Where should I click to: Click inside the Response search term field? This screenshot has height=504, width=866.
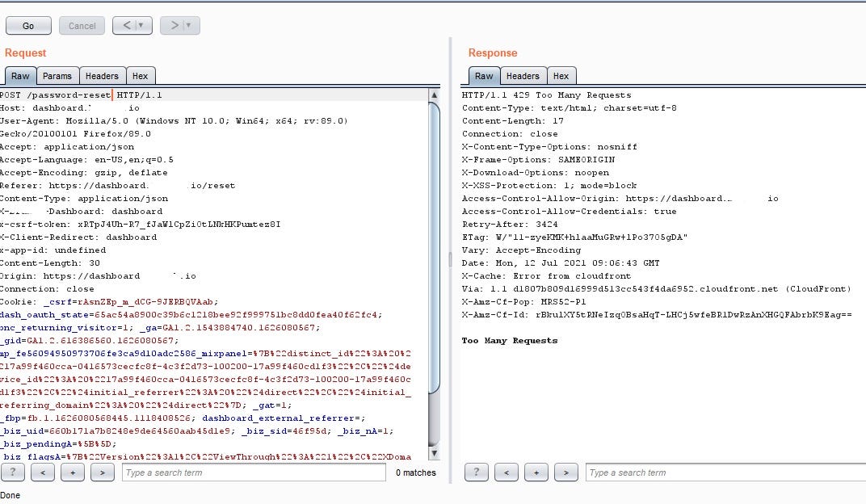click(719, 472)
